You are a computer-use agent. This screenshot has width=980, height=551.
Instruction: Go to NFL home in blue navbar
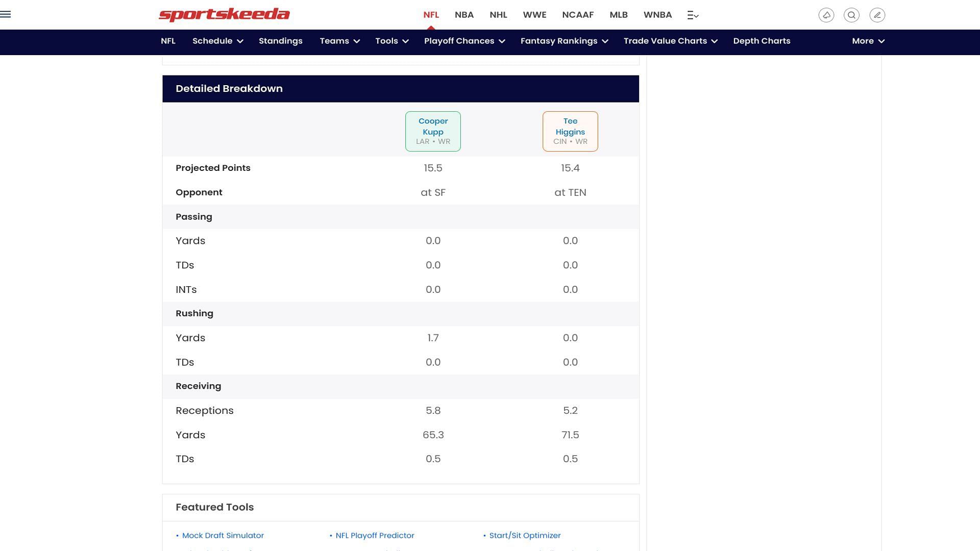coord(168,41)
